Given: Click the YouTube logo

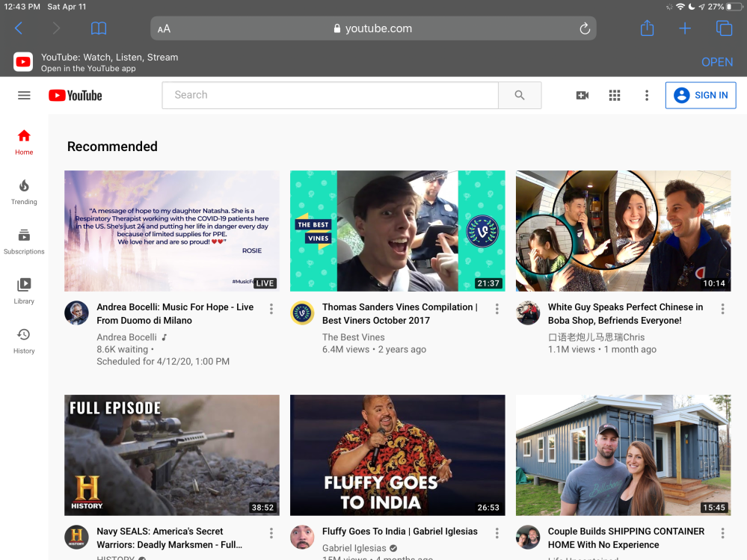Looking at the screenshot, I should [x=74, y=95].
